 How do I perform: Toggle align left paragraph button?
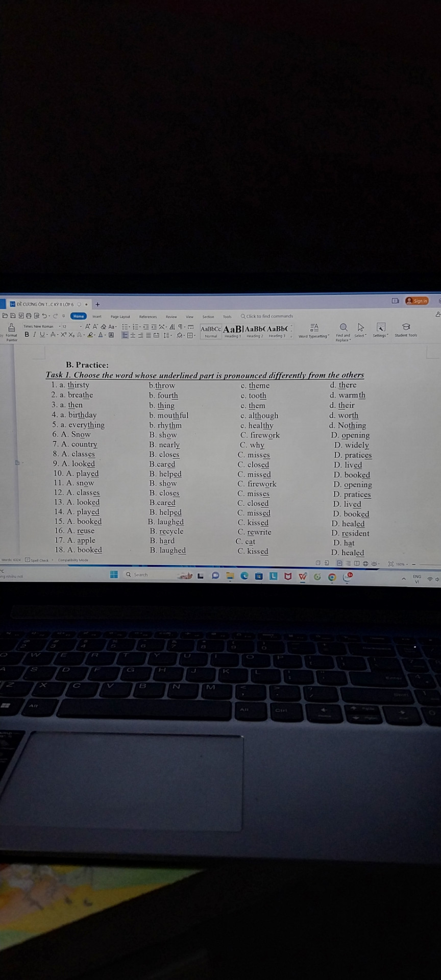[125, 335]
